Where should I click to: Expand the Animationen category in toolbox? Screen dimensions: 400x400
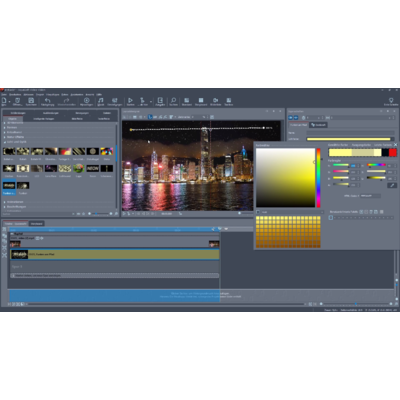[5, 202]
